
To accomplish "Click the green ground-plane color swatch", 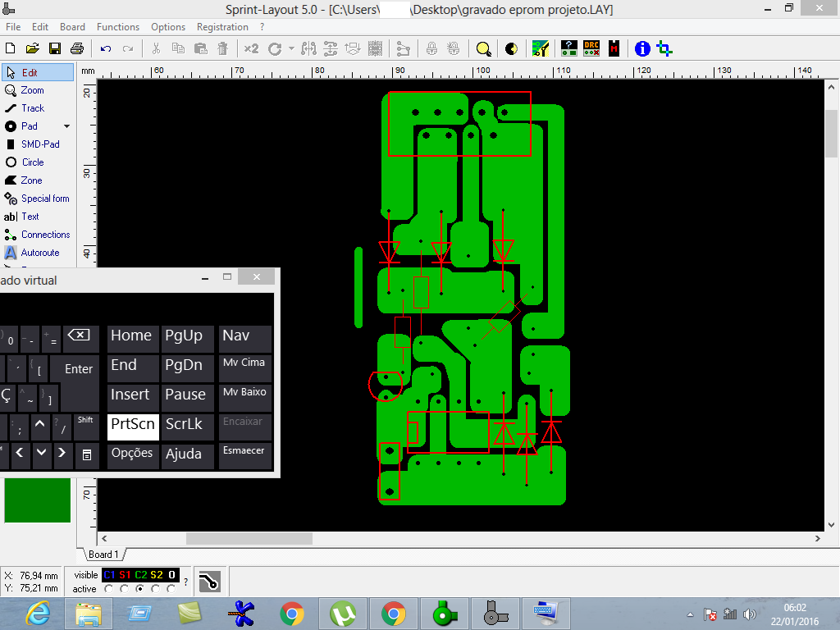I will [38, 500].
